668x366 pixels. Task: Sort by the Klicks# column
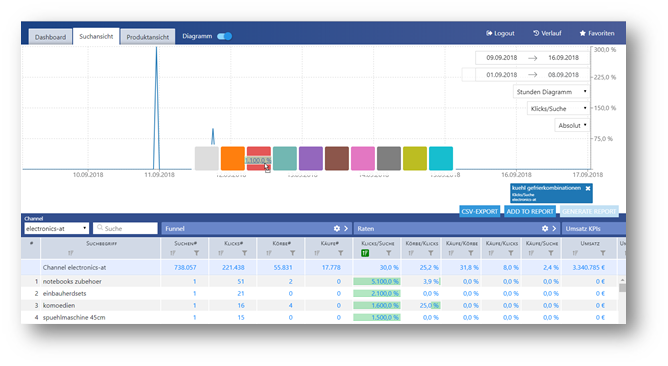221,253
